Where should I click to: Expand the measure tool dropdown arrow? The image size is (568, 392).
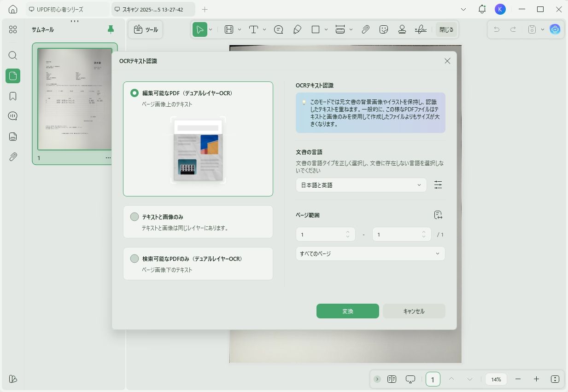click(x=351, y=29)
